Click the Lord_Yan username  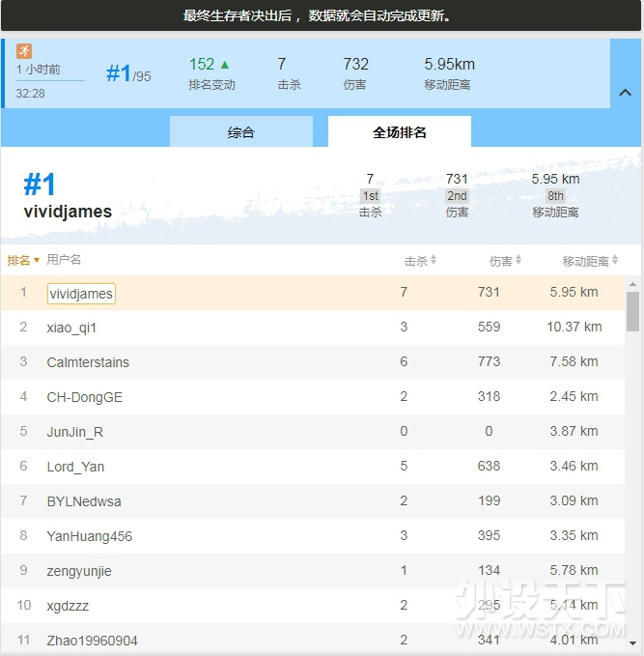tap(75, 467)
